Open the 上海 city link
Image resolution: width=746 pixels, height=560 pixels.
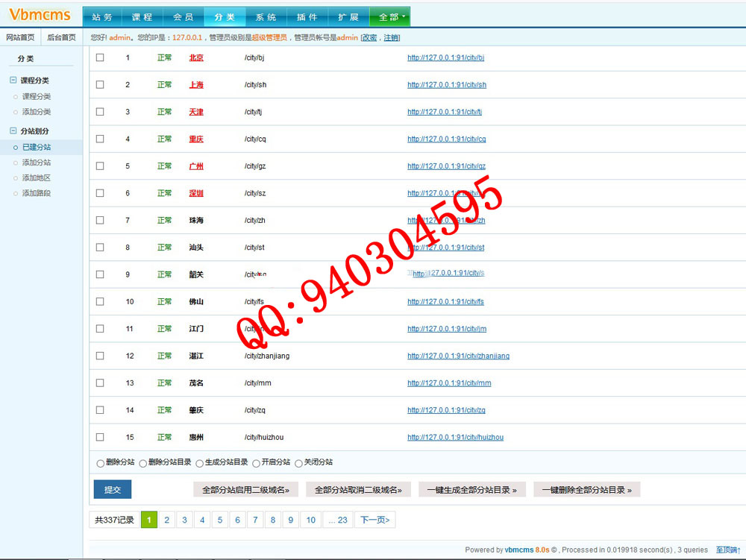pyautogui.click(x=196, y=85)
